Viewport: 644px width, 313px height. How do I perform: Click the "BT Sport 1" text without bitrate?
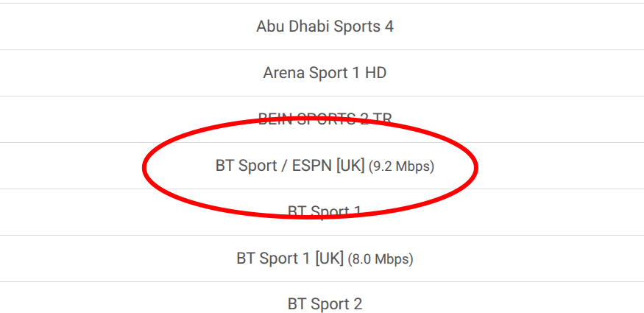(325, 212)
